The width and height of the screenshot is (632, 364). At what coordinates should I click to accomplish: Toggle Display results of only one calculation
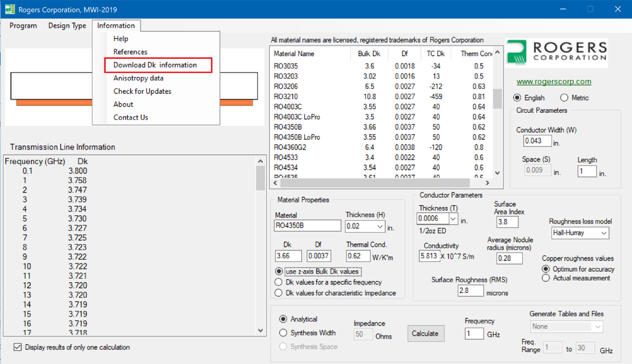coord(18,347)
